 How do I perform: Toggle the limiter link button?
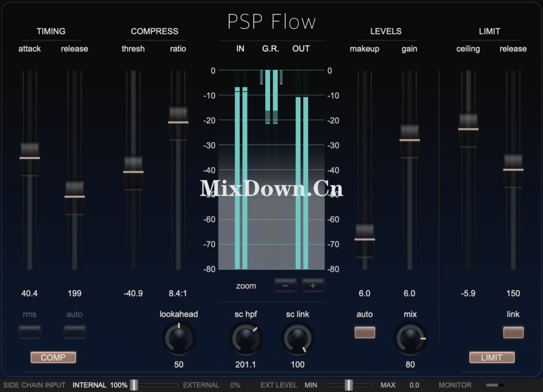(513, 333)
